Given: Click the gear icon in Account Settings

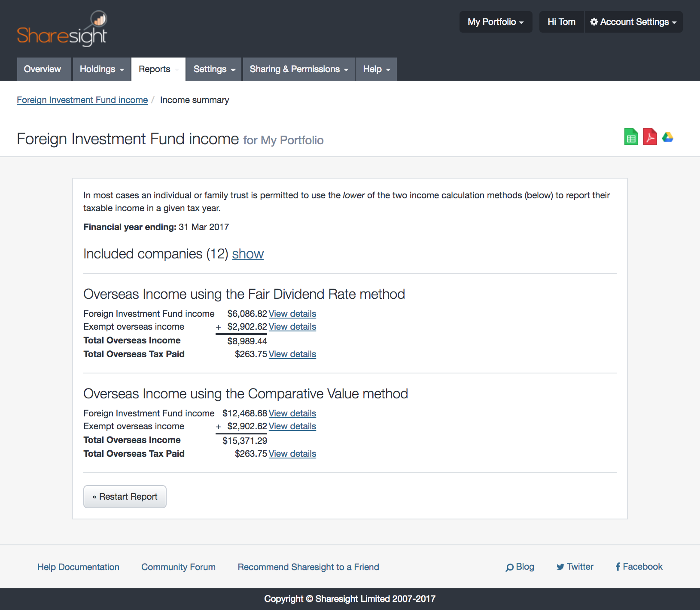Looking at the screenshot, I should coord(594,21).
